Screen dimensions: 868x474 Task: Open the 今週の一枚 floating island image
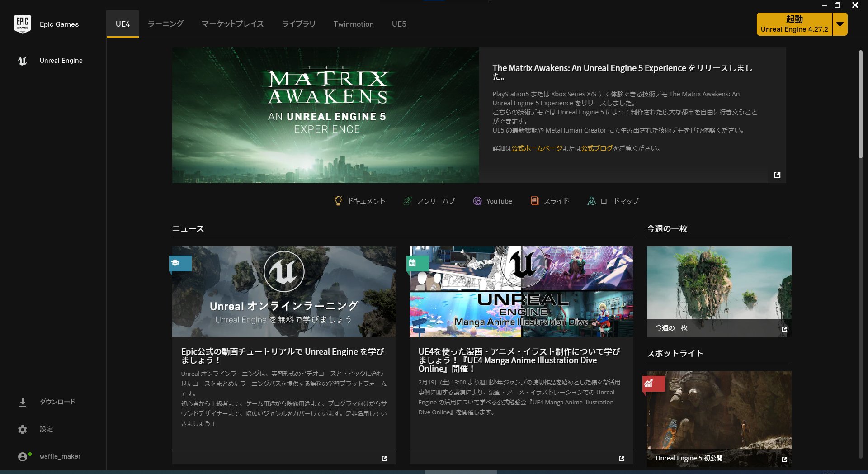pyautogui.click(x=719, y=292)
